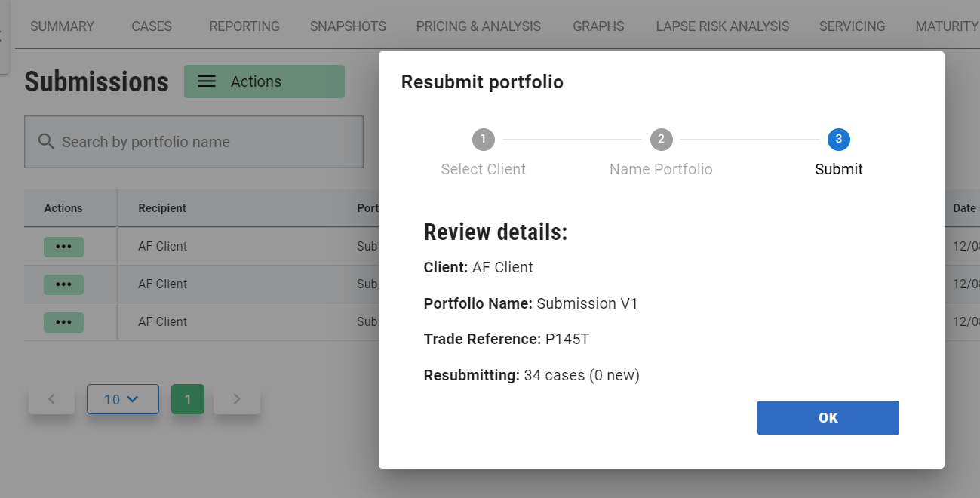The height and width of the screenshot is (498, 980).
Task: Type in the Search by portfolio name field
Action: (x=204, y=142)
